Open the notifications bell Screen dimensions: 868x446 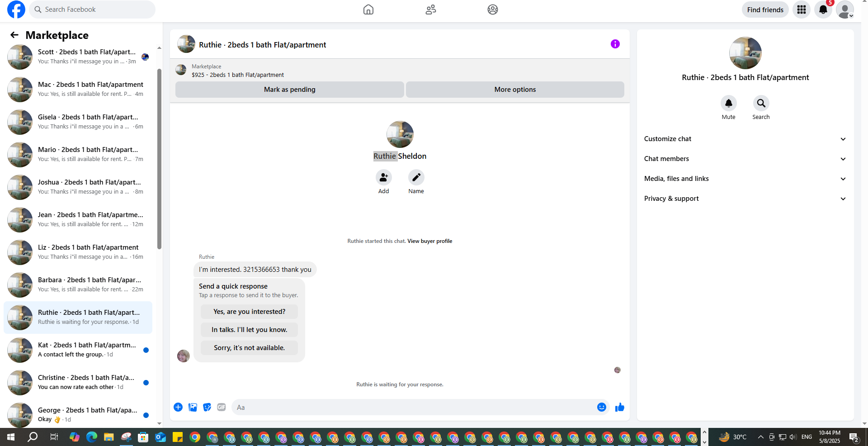click(823, 9)
